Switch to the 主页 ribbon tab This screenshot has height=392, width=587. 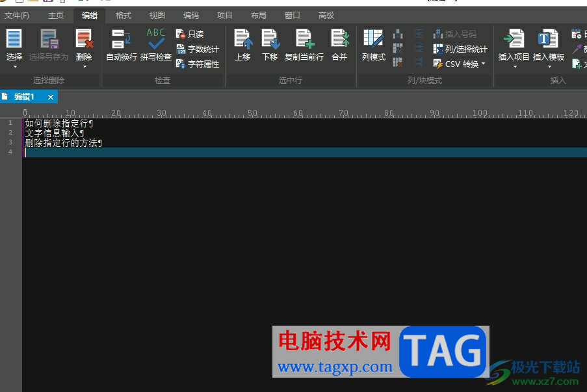[56, 16]
